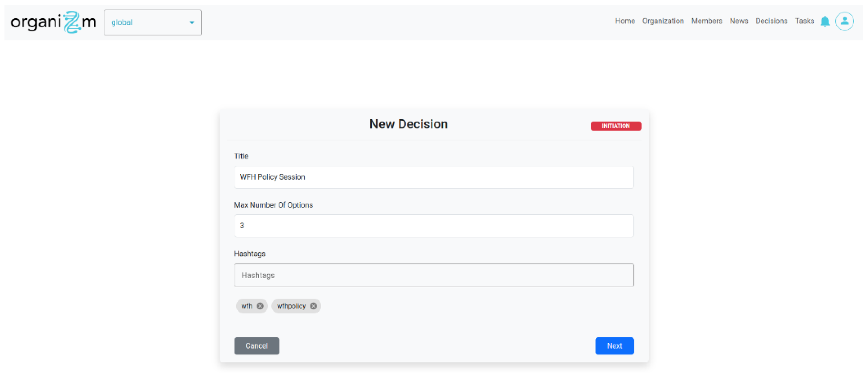Go to the Home page
Viewport: 868px width, 373px height.
(625, 21)
